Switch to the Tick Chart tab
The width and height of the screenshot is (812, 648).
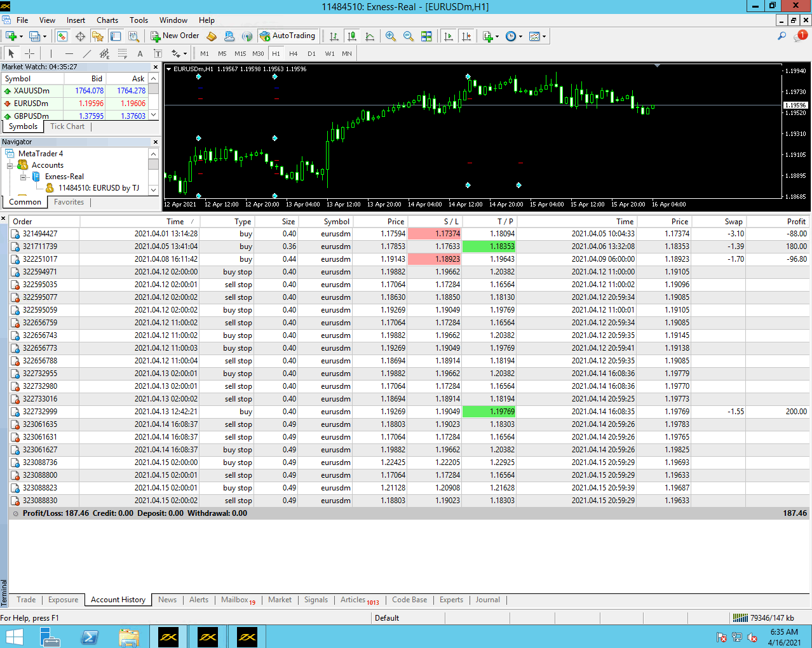click(67, 126)
